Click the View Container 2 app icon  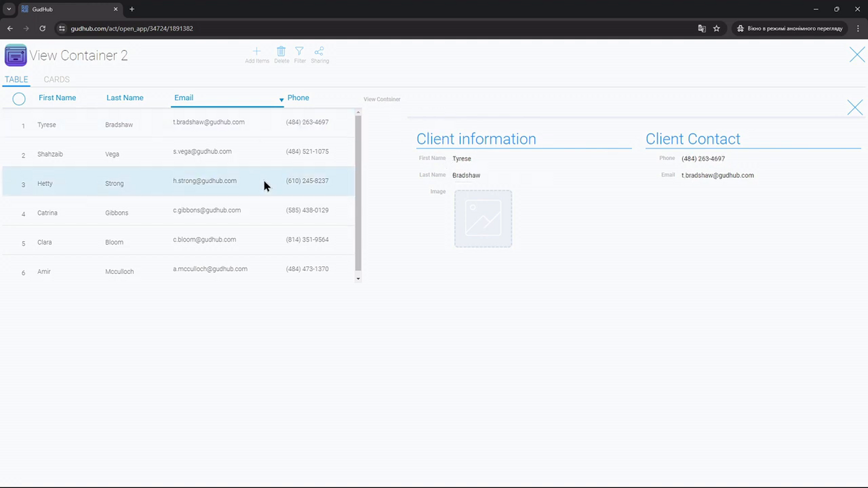point(16,55)
